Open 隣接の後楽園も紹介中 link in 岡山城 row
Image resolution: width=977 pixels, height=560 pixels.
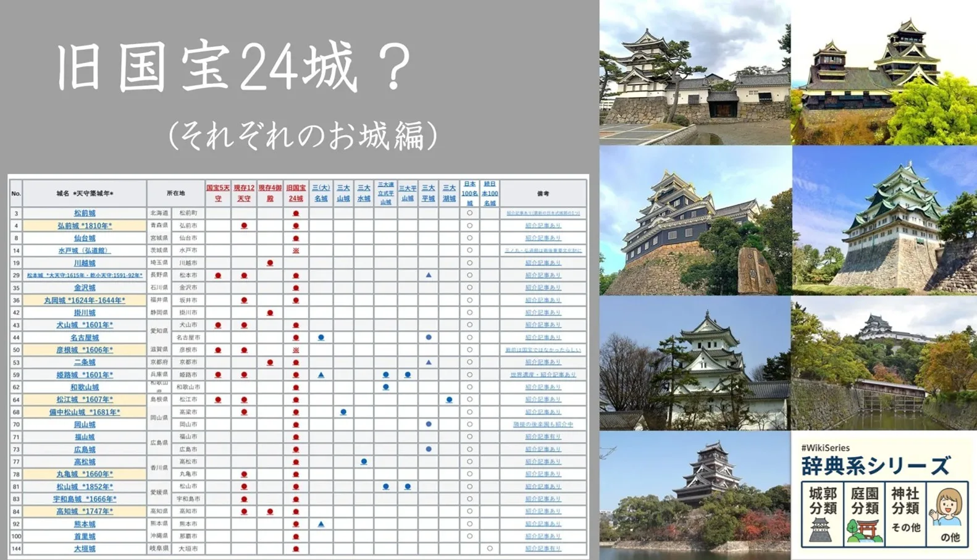(543, 424)
